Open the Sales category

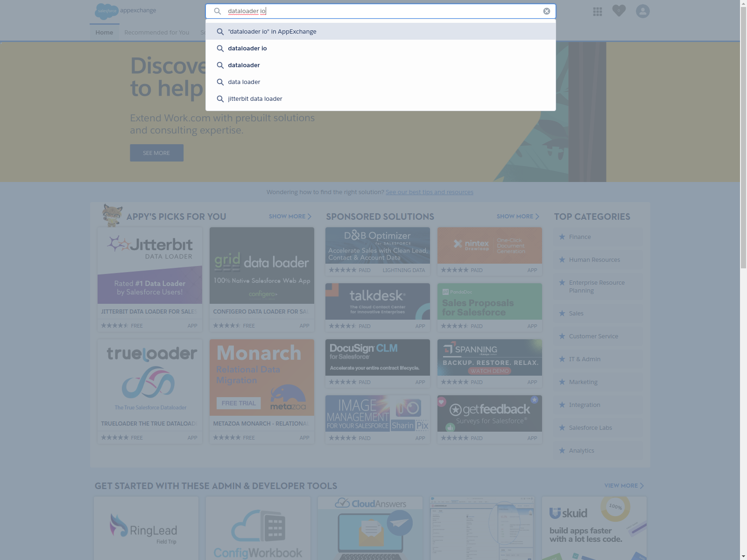point(598,314)
